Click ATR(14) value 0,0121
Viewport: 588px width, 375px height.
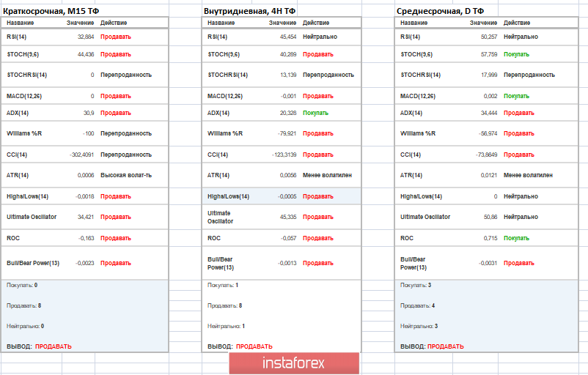489,175
